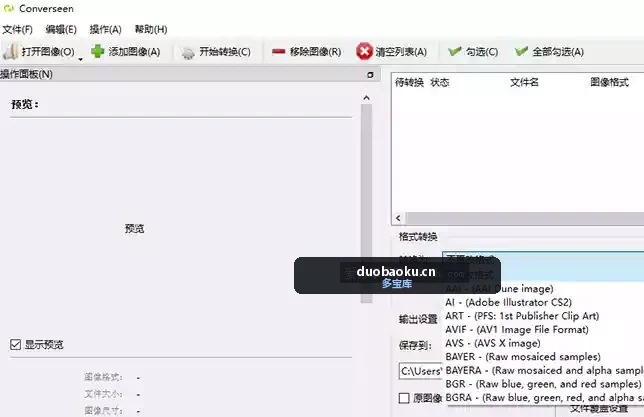The width and height of the screenshot is (644, 417).
Task: Click the file list horizontal scrollbar track
Action: 524,218
